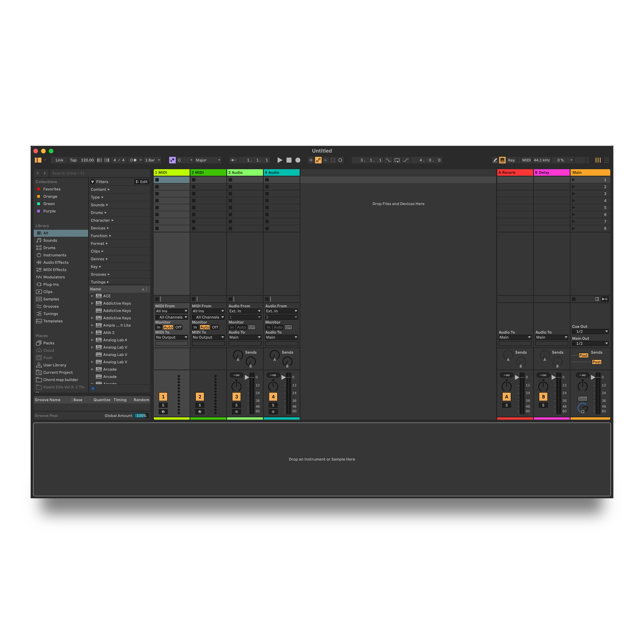The image size is (644, 644).
Task: Toggle the automation arm link icon
Action: click(x=318, y=160)
